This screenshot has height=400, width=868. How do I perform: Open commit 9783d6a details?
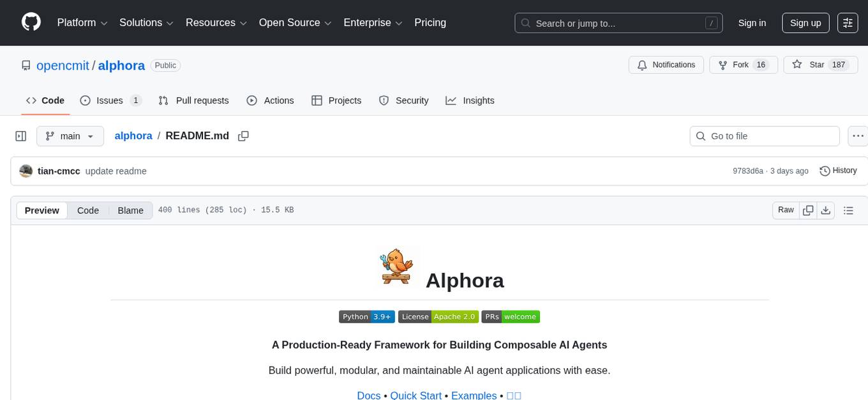pos(748,171)
